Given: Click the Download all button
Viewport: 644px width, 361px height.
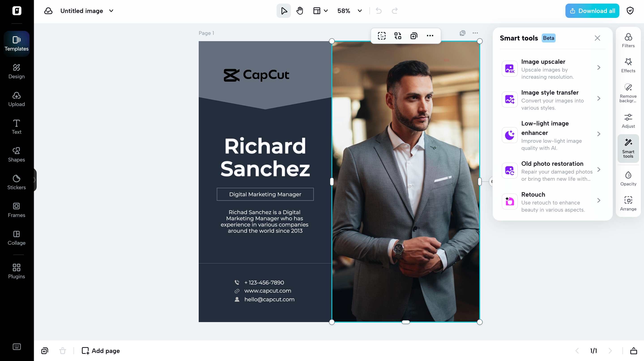Looking at the screenshot, I should click(592, 11).
